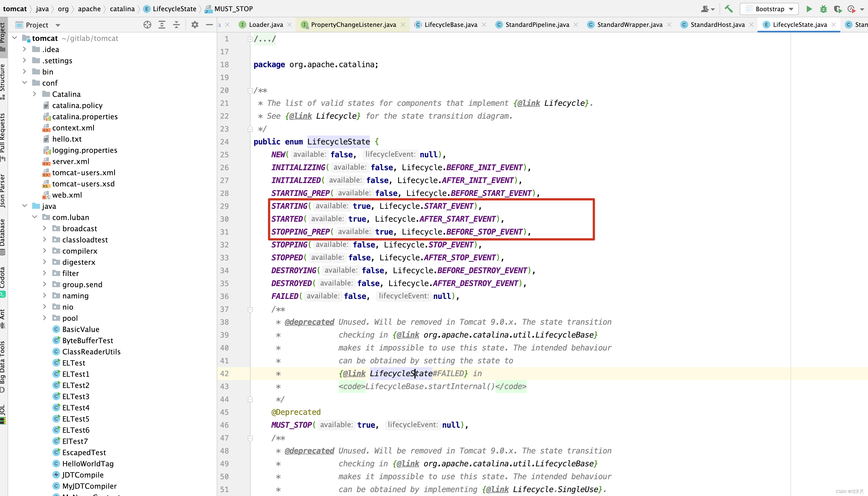Click the MUST_STOP constant on line 46
868x496 pixels.
point(291,425)
